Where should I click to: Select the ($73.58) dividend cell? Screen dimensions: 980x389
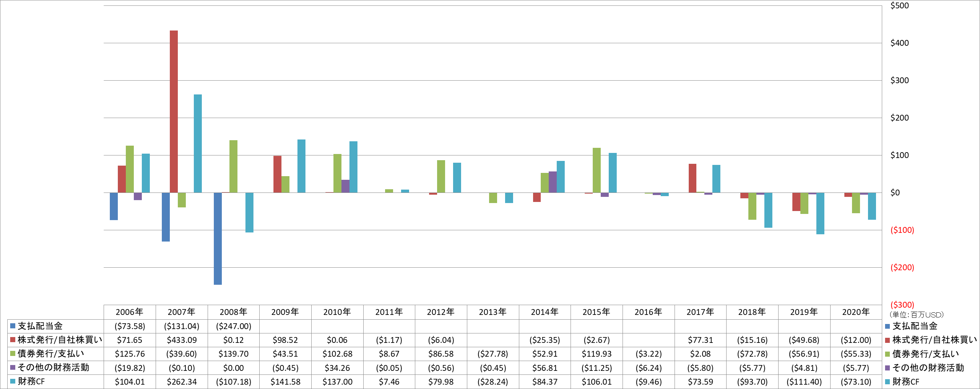pyautogui.click(x=130, y=326)
